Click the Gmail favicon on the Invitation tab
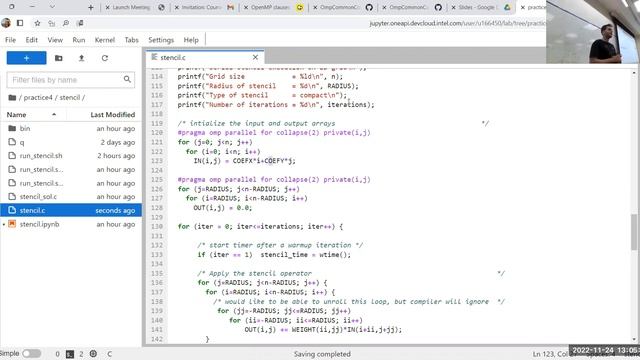 coord(231,7)
